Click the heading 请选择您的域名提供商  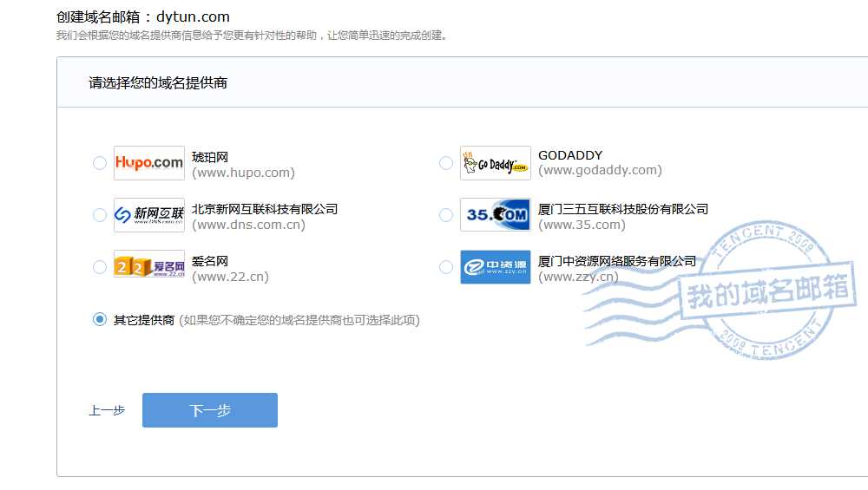[158, 83]
